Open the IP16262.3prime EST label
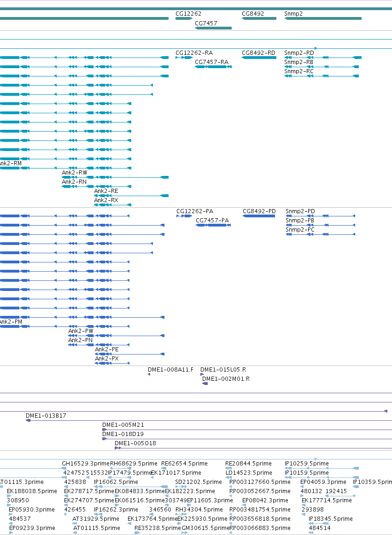 (116, 509)
